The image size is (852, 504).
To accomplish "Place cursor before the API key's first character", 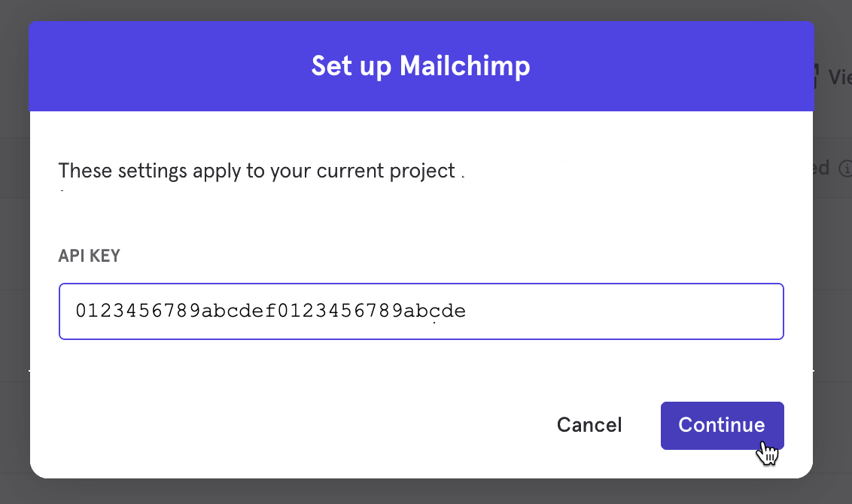I will (75, 311).
